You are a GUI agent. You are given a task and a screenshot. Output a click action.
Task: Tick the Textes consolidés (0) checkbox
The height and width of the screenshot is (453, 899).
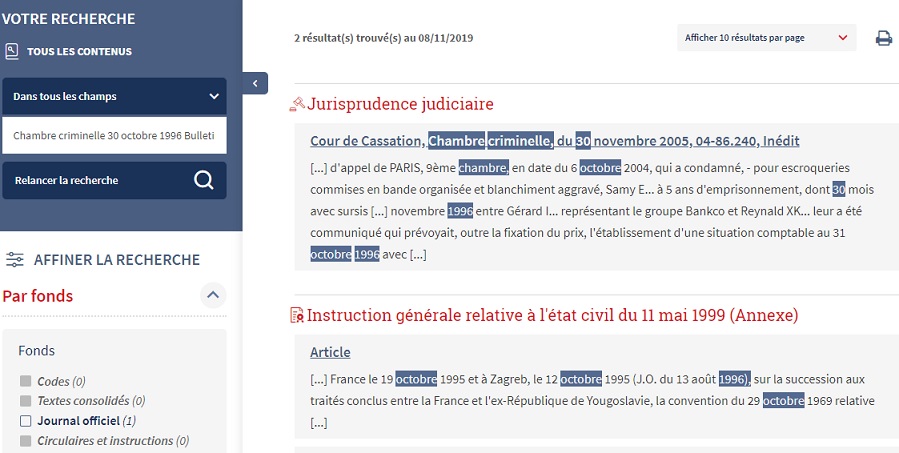tap(25, 401)
